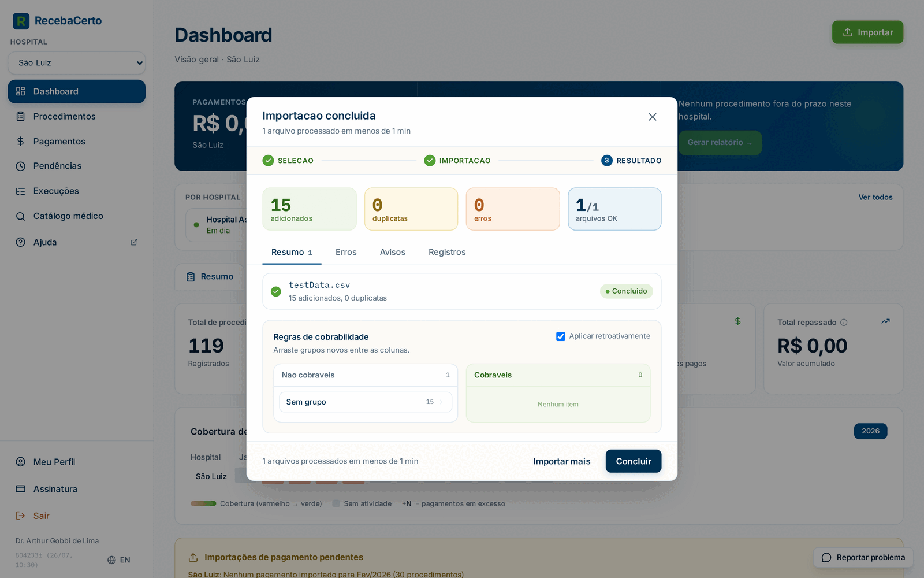Open Catálogo médico menu item
The height and width of the screenshot is (578, 924).
point(77,216)
